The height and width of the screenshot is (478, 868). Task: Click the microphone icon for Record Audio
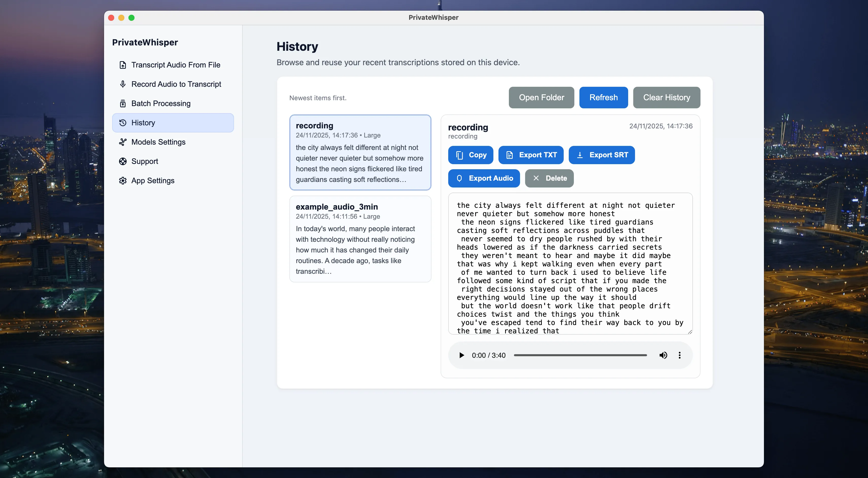click(x=123, y=84)
